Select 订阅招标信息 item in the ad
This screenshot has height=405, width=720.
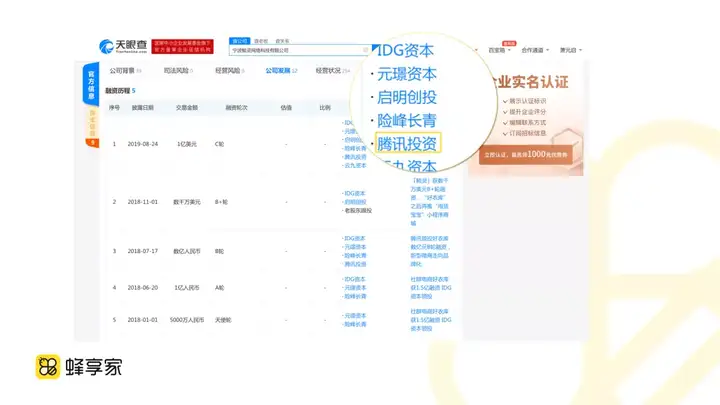pos(524,133)
